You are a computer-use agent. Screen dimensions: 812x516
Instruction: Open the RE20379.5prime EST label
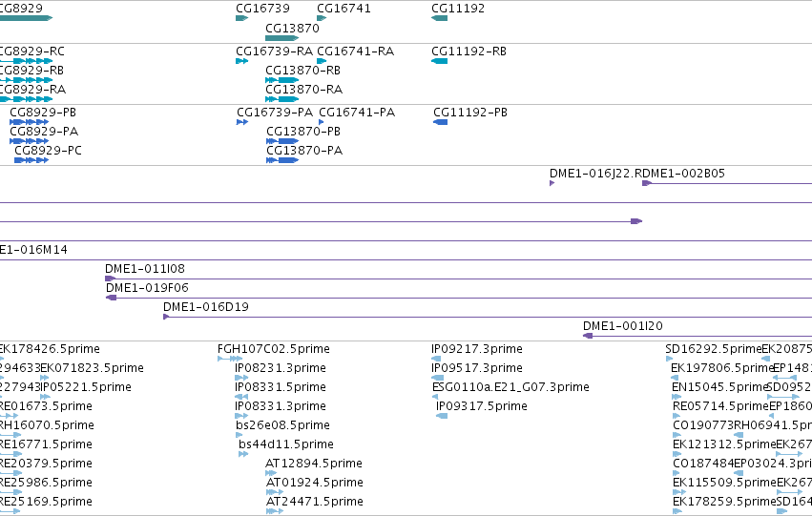pos(46,464)
